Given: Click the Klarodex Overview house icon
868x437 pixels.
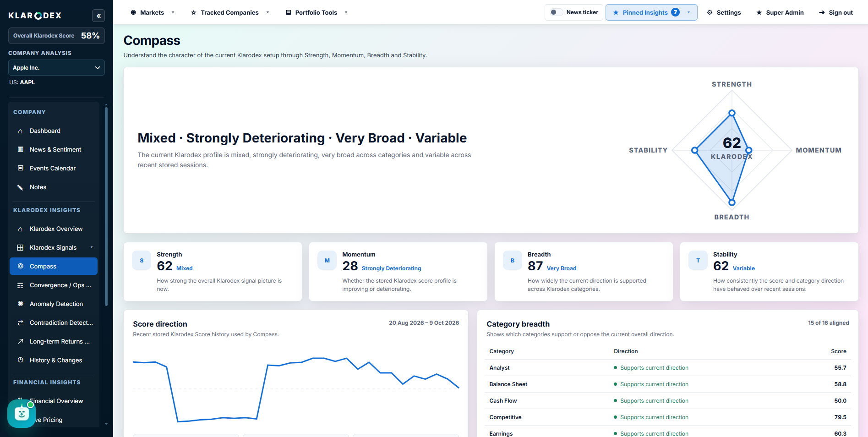Looking at the screenshot, I should pyautogui.click(x=20, y=229).
